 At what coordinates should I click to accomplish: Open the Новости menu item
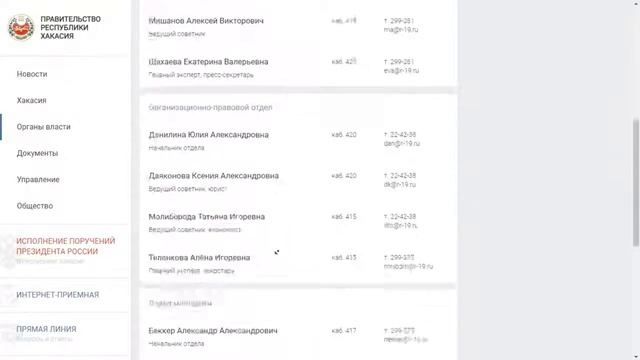(32, 74)
